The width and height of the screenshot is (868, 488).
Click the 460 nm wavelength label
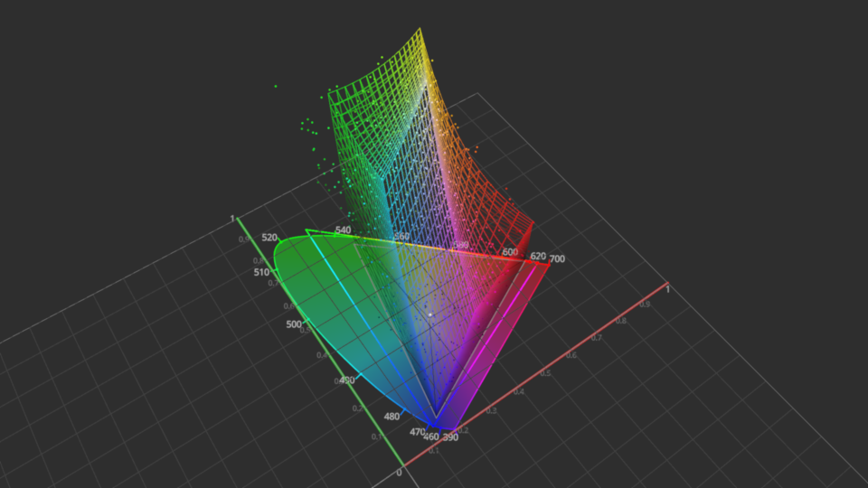(x=431, y=436)
